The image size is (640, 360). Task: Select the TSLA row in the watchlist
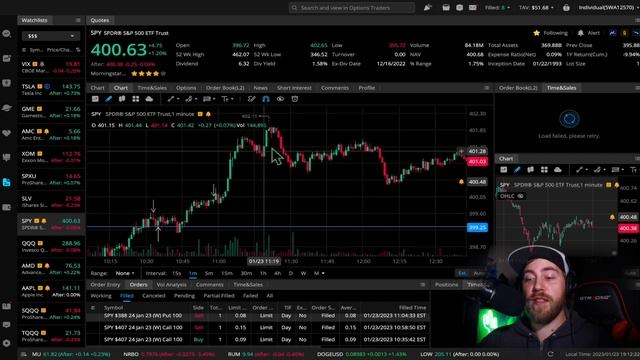click(51, 89)
